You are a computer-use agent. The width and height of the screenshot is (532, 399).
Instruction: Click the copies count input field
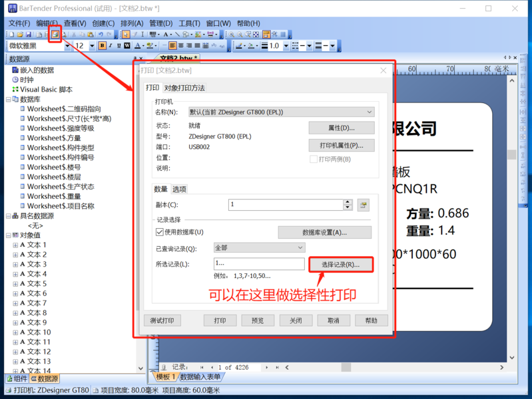(x=286, y=205)
